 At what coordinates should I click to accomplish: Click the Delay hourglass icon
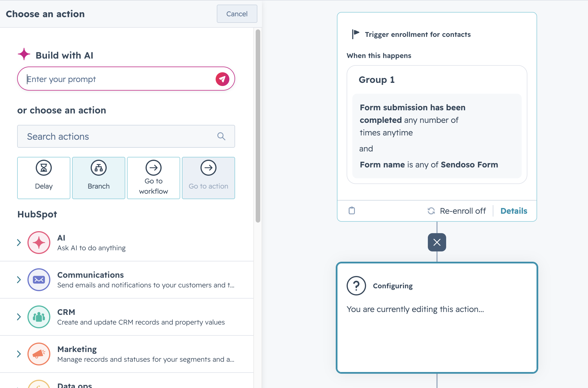[x=44, y=168]
